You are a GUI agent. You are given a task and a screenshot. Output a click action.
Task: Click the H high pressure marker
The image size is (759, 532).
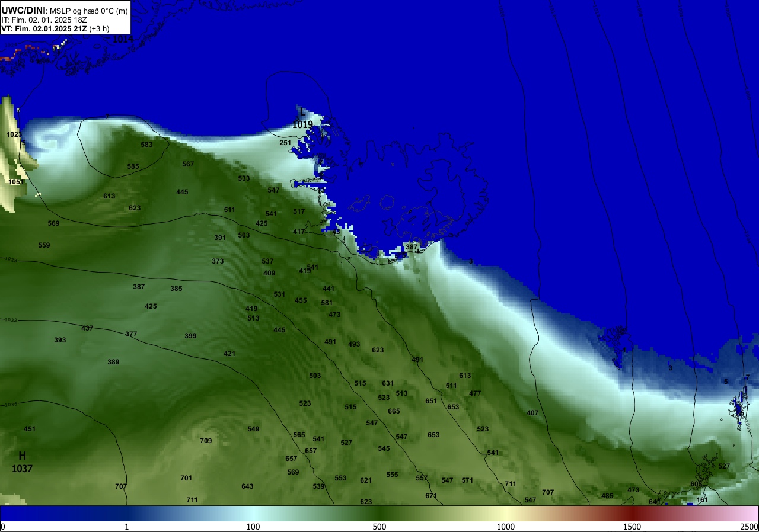22,456
